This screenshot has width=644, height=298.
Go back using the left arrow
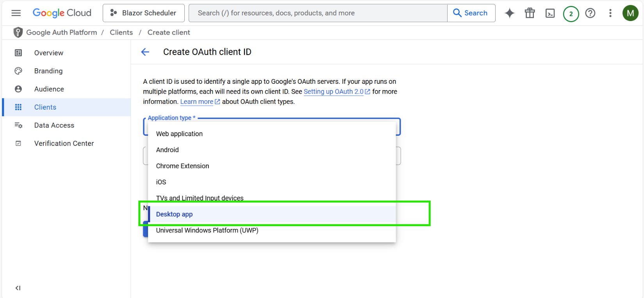(x=145, y=52)
